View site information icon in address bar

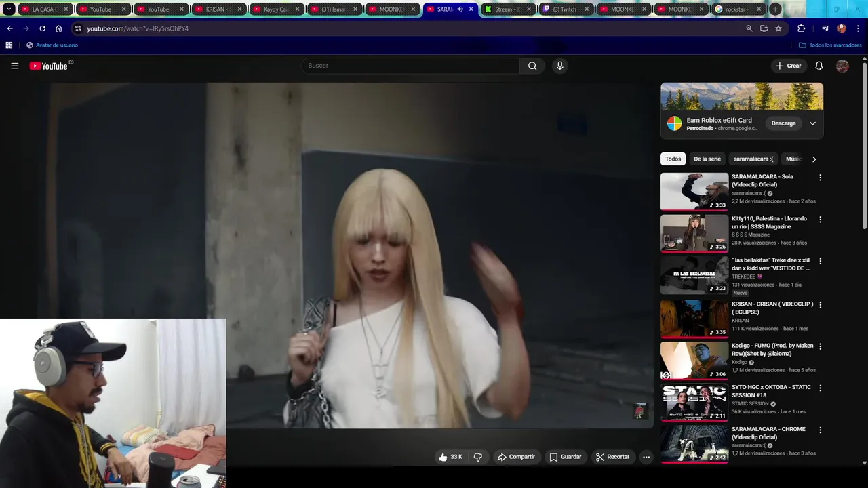coord(79,28)
